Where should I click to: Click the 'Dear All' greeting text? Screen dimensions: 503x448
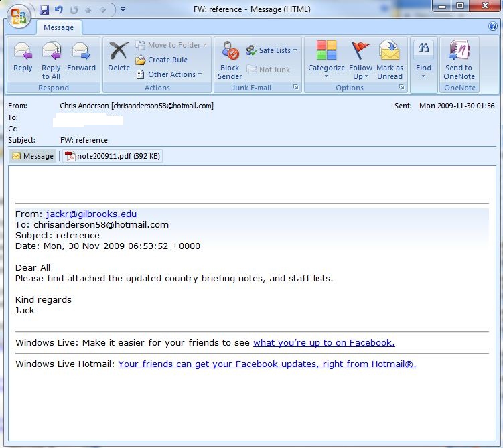pyautogui.click(x=33, y=267)
